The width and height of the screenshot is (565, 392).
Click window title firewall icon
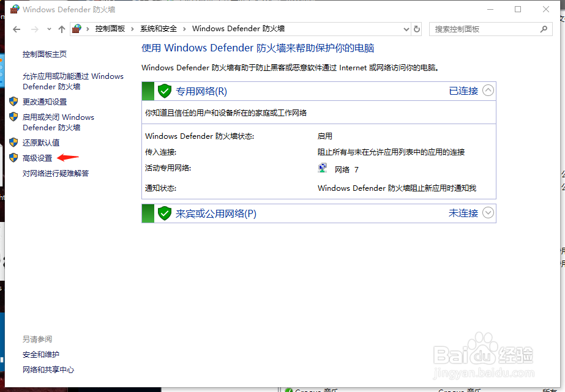pos(15,9)
